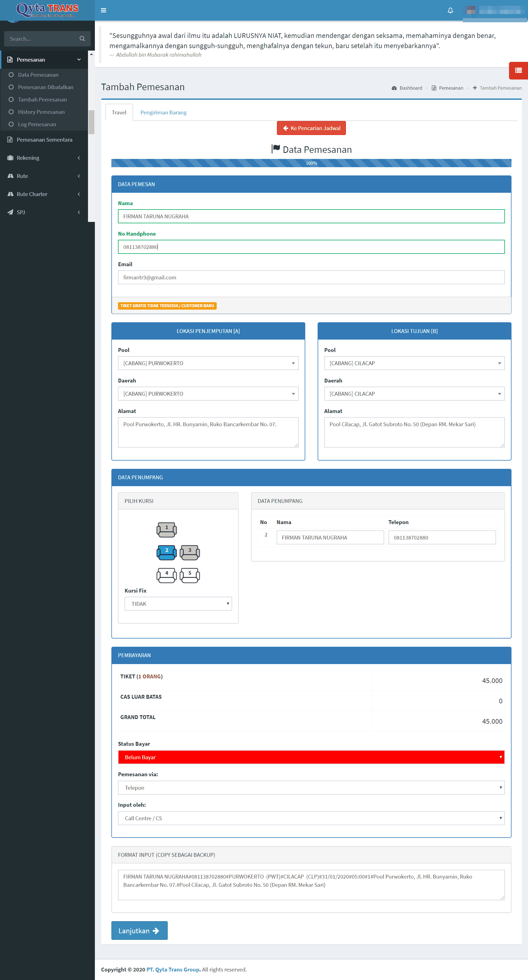Click the Lanjutkan button
This screenshot has width=528, height=980.
point(139,931)
